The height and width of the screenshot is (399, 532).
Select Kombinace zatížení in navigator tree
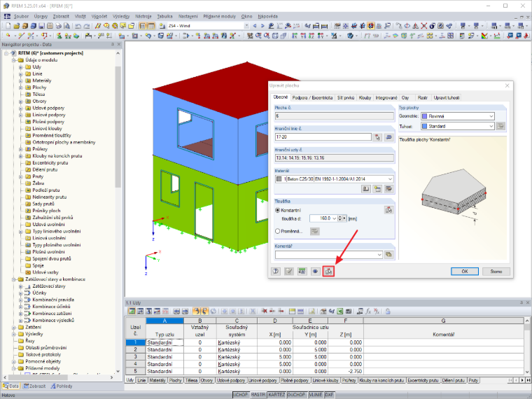tap(52, 314)
